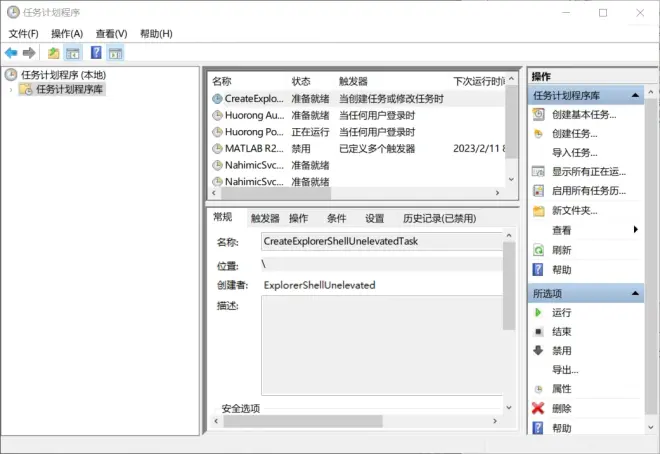
Task: Click the 禁用 down-arrow icon
Action: [x=538, y=350]
